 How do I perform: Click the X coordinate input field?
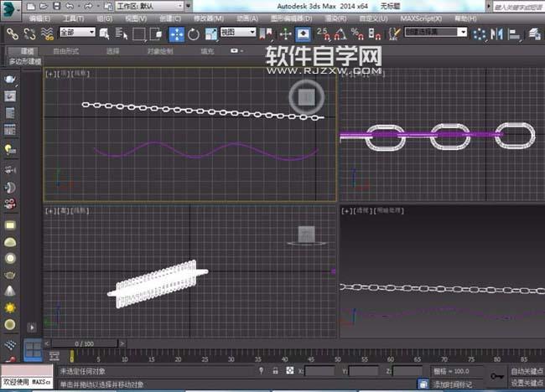click(x=319, y=371)
